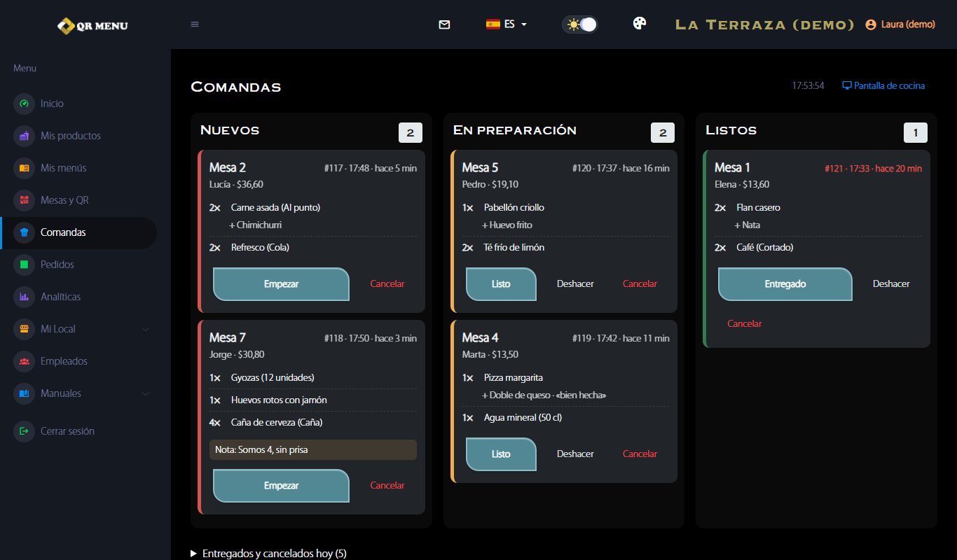Click 'Gyozas (12 unidades)' item
Screen dimensions: 957x560
point(273,378)
